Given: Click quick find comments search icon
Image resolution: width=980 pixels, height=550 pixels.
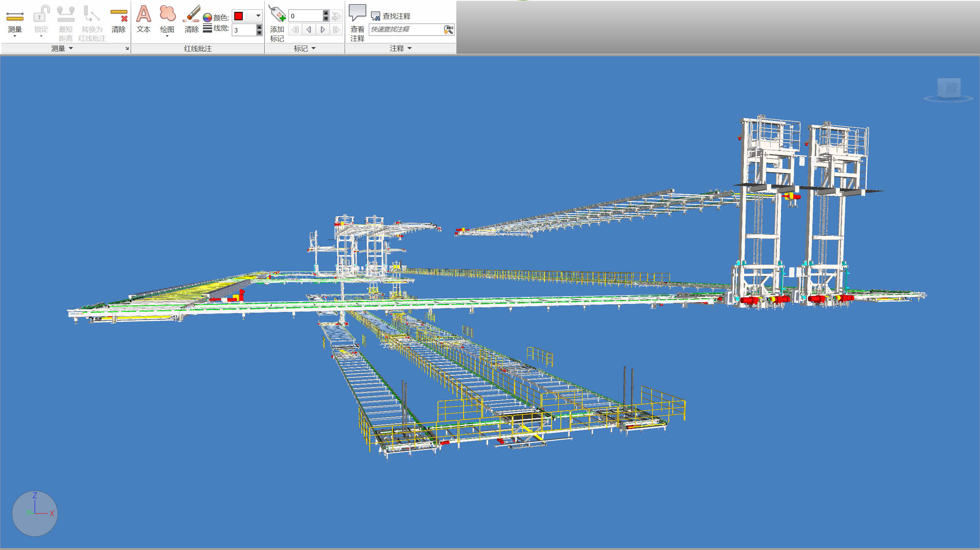Looking at the screenshot, I should (449, 29).
